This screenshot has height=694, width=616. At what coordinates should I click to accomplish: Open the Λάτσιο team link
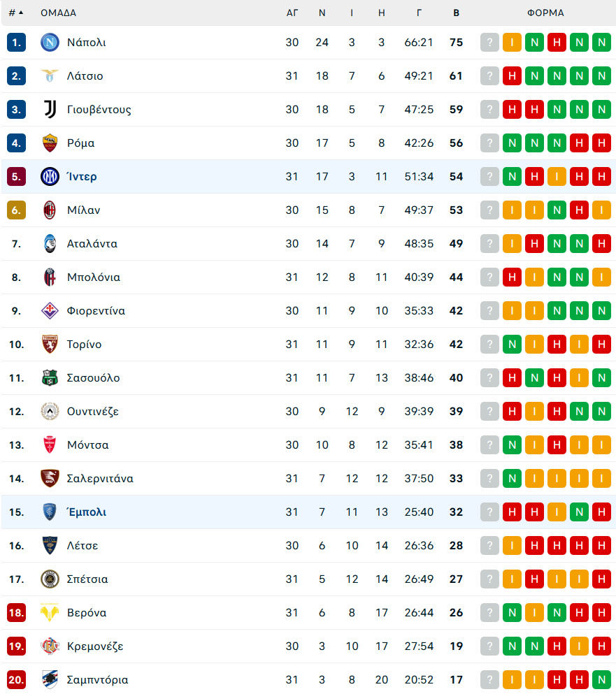pos(85,76)
